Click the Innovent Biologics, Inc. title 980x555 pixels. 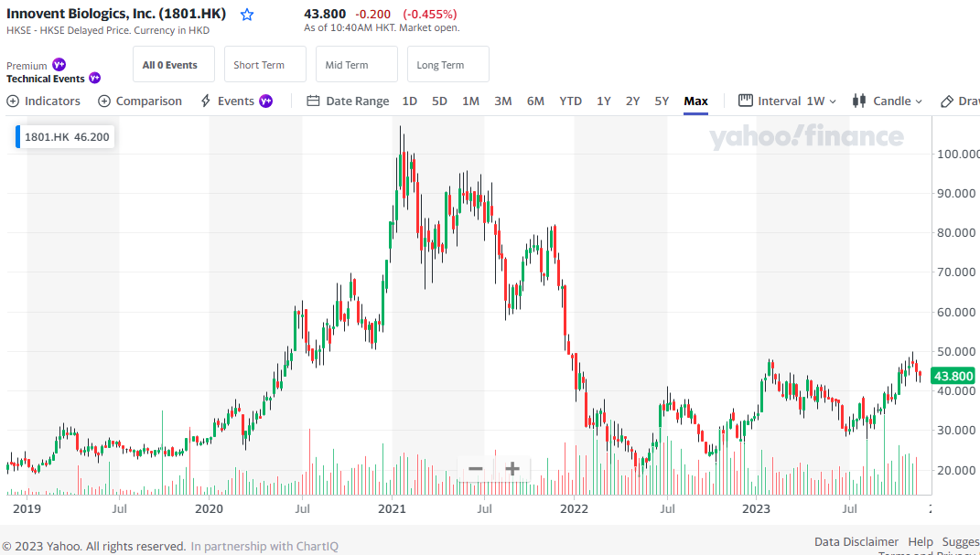click(x=116, y=14)
